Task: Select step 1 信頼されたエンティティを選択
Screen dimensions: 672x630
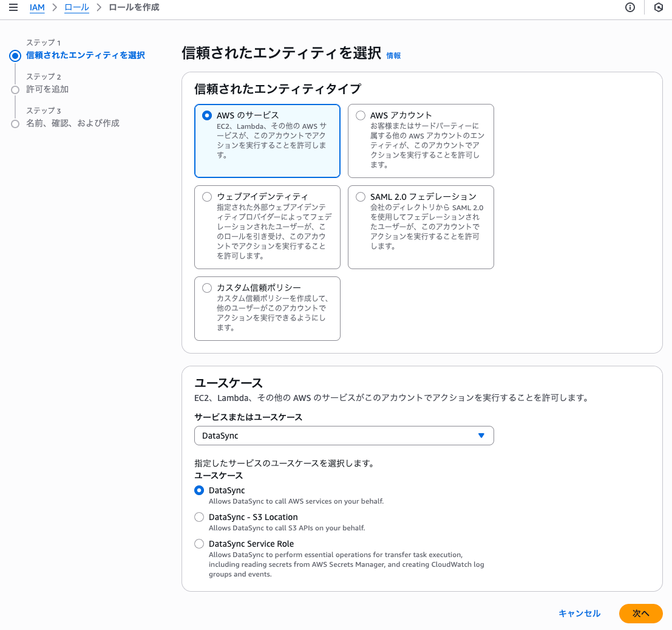Action: pos(85,55)
